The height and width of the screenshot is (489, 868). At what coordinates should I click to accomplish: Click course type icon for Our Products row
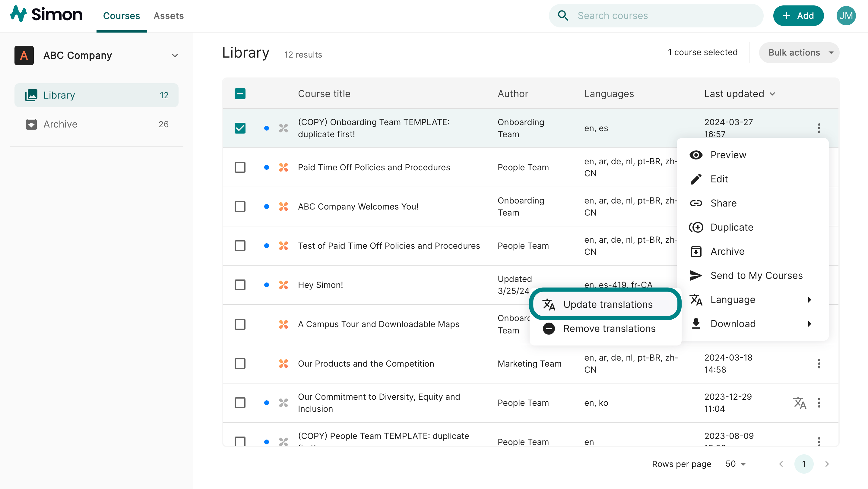pyautogui.click(x=284, y=363)
